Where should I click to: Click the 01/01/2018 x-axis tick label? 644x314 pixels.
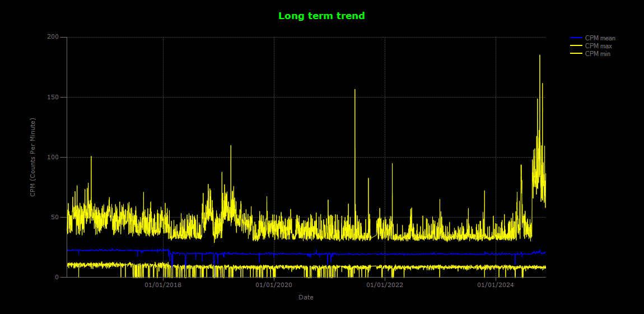[x=163, y=285]
